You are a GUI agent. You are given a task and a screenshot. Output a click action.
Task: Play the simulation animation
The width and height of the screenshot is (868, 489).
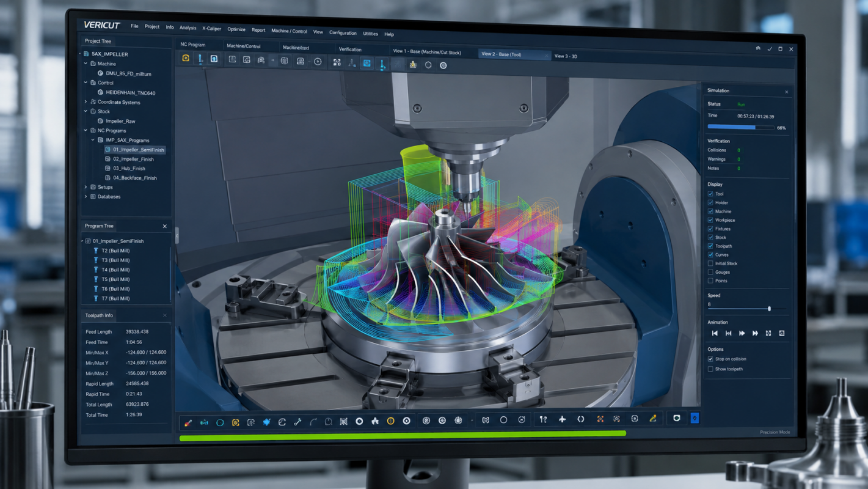tap(742, 333)
